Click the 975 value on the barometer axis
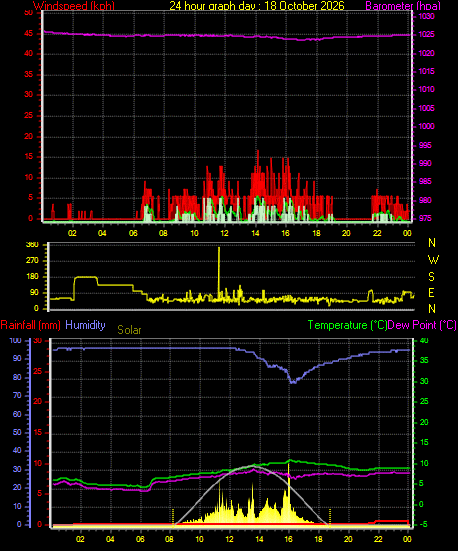This screenshot has width=458, height=551. pyautogui.click(x=425, y=218)
